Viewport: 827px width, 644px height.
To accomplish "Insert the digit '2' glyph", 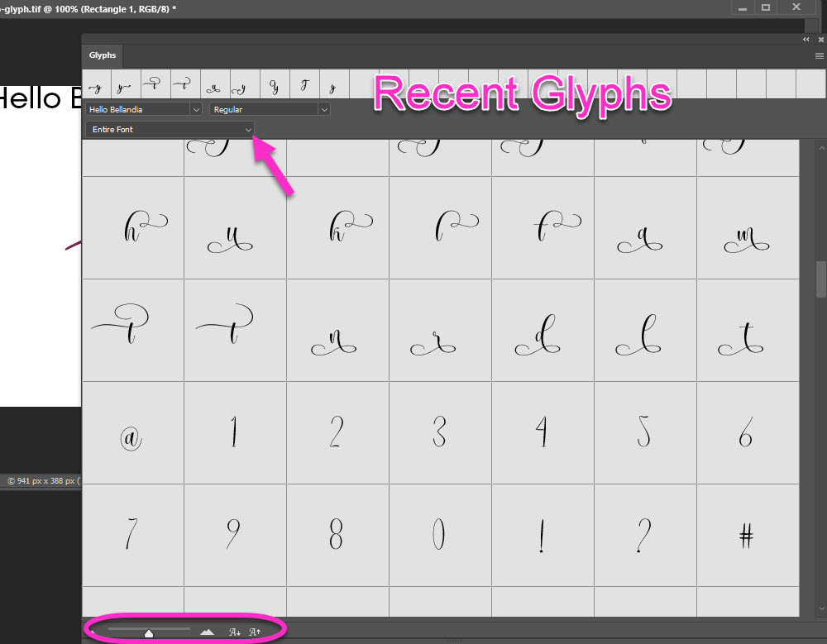I will tap(338, 432).
